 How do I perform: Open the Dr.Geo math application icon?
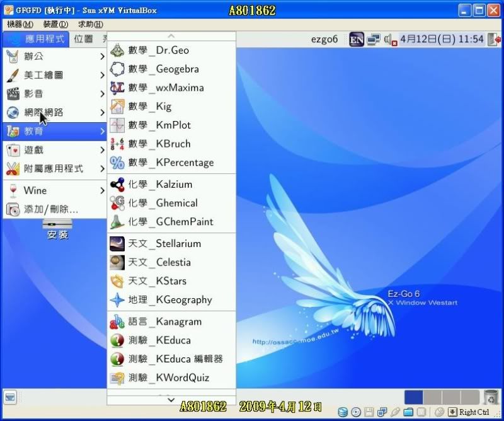[x=117, y=50]
